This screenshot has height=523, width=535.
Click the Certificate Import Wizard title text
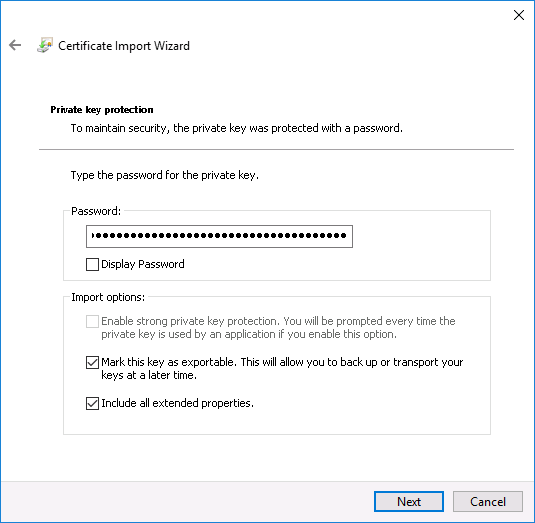(124, 46)
